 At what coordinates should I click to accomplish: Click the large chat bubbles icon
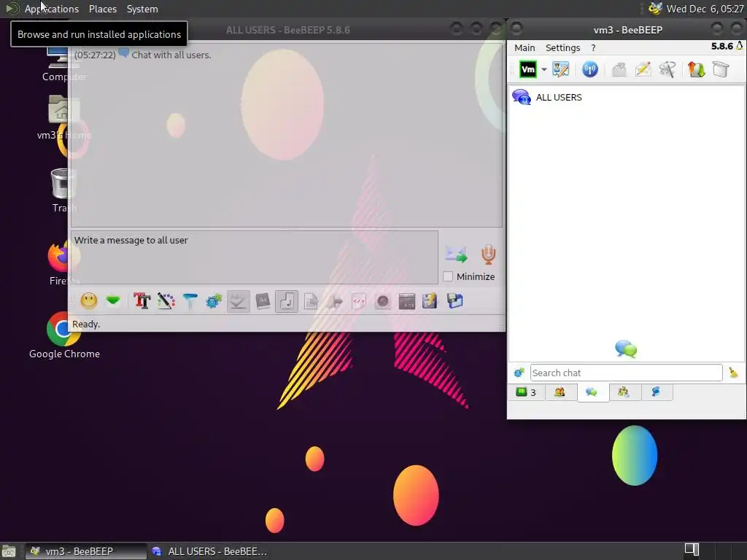[626, 349]
